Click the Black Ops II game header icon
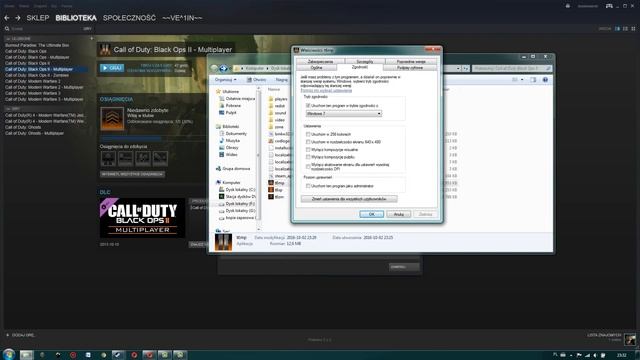640x360 pixels. (105, 49)
